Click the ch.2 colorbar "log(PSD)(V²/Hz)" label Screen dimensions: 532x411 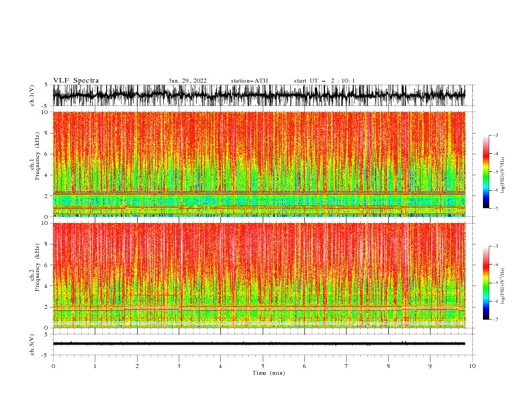tap(503, 285)
